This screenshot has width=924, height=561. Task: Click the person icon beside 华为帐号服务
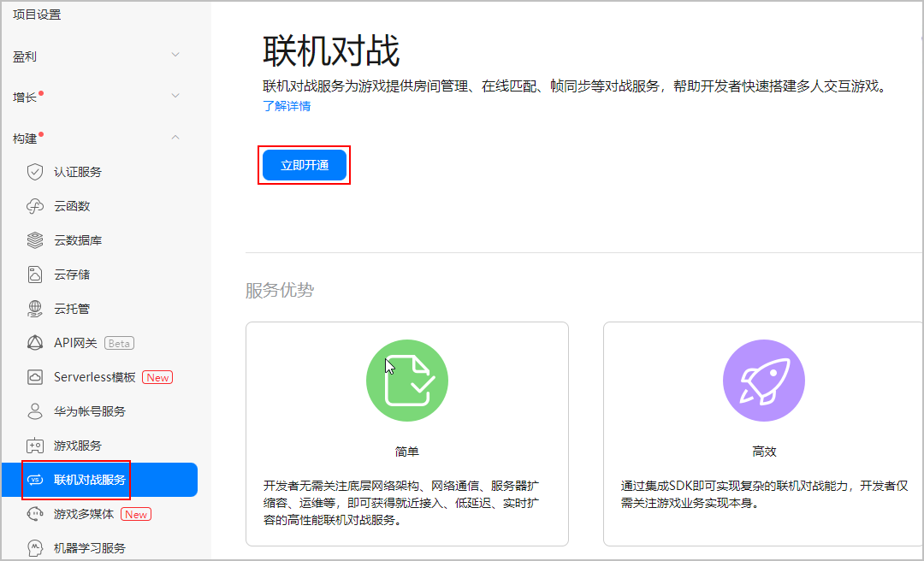[35, 411]
